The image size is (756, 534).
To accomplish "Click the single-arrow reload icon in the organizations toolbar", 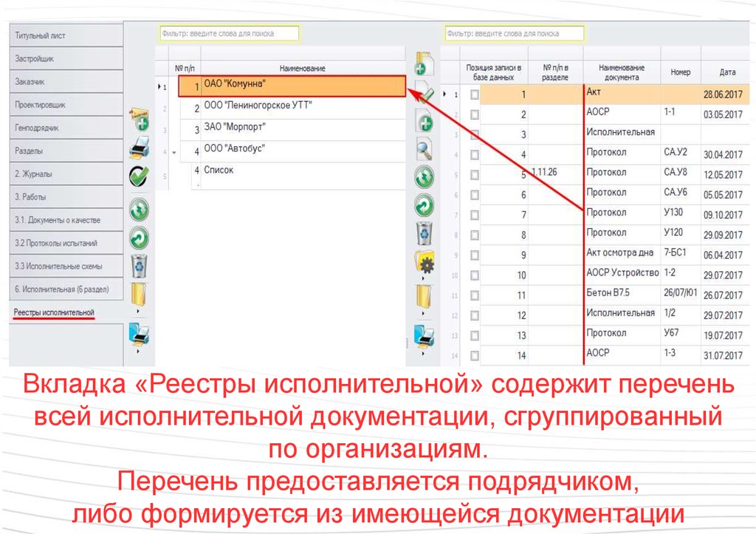I will pyautogui.click(x=139, y=239).
